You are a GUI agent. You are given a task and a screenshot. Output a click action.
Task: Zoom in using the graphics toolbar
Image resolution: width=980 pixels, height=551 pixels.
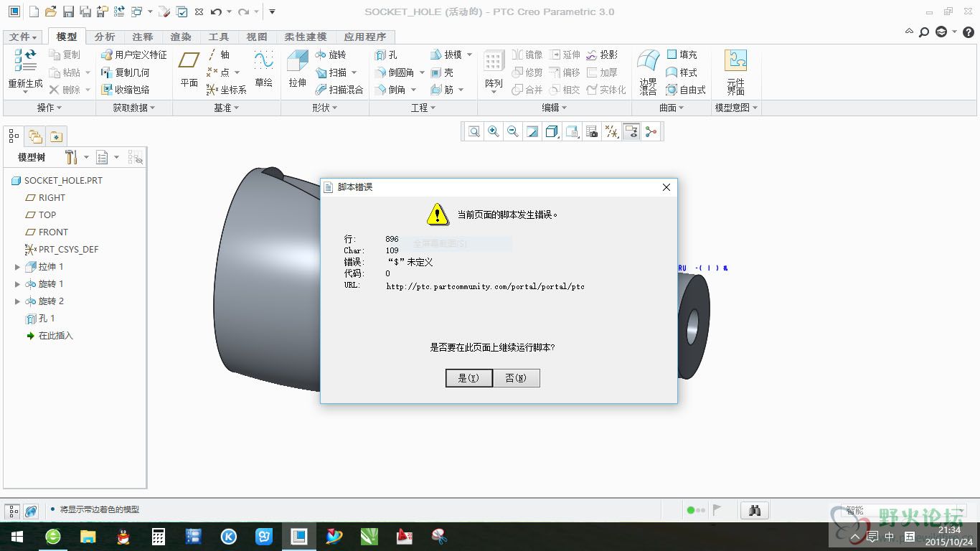click(494, 131)
